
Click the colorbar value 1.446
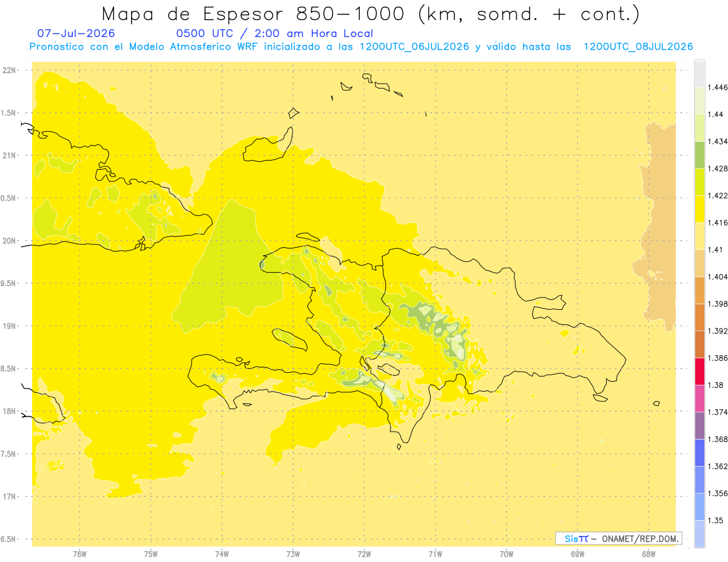(x=718, y=87)
